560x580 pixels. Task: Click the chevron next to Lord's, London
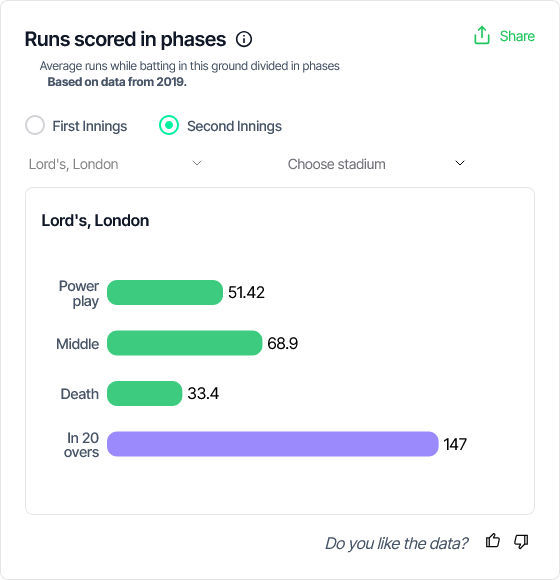(197, 163)
